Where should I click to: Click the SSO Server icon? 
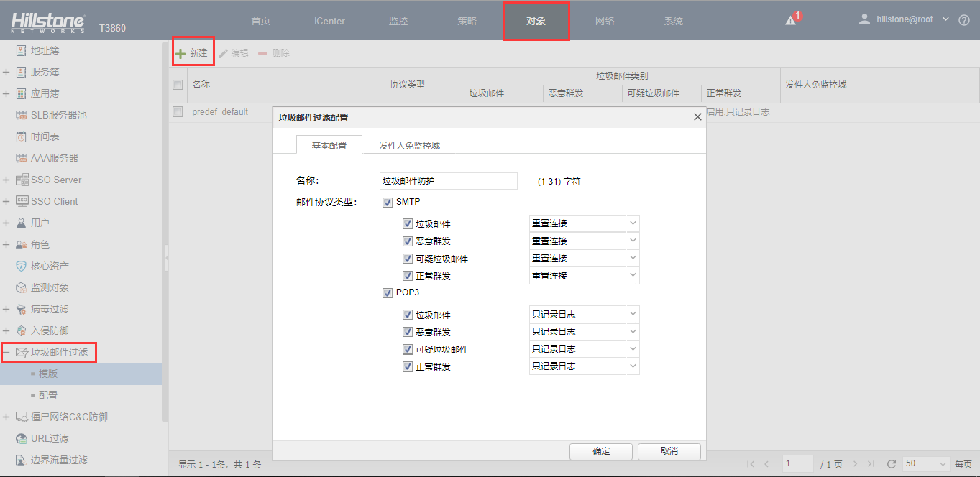click(x=22, y=180)
